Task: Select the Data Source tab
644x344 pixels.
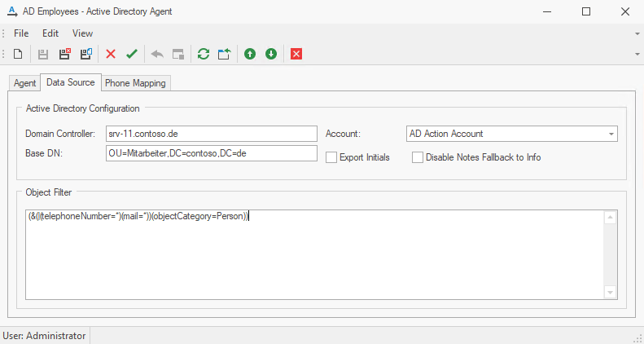Action: click(x=71, y=82)
